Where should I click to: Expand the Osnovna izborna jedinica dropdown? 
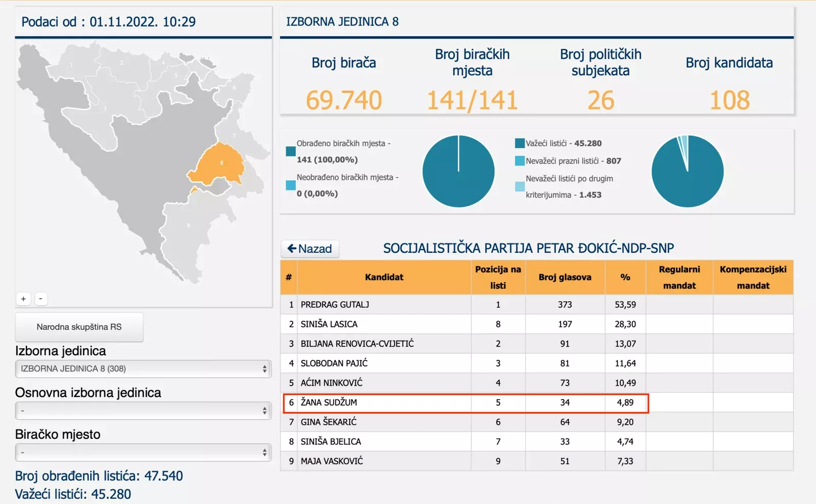pos(143,411)
